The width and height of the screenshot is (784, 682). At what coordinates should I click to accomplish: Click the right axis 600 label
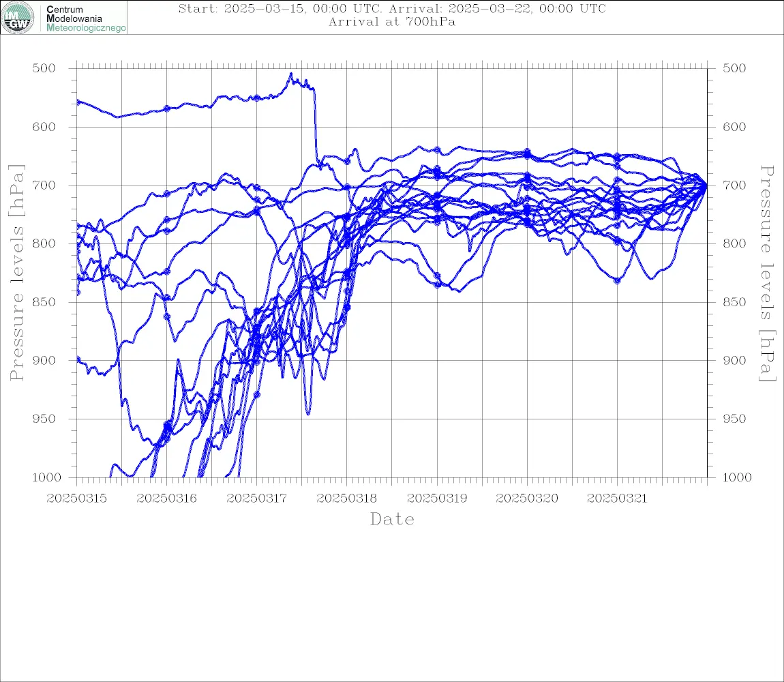[x=734, y=127]
